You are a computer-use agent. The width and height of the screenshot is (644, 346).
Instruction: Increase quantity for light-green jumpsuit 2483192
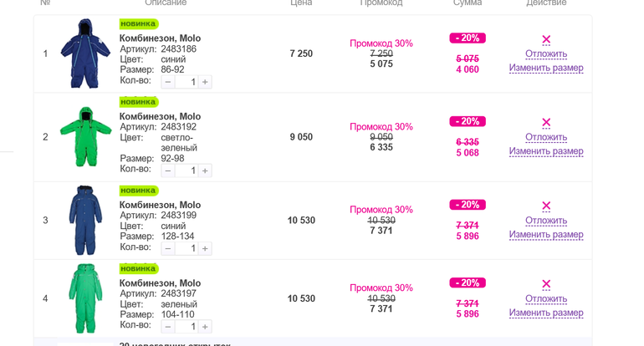pyautogui.click(x=205, y=170)
